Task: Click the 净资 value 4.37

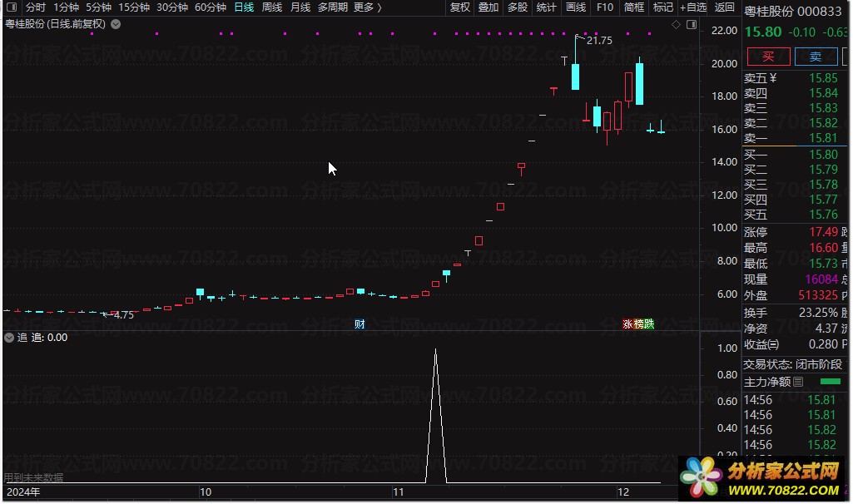Action: (x=826, y=329)
